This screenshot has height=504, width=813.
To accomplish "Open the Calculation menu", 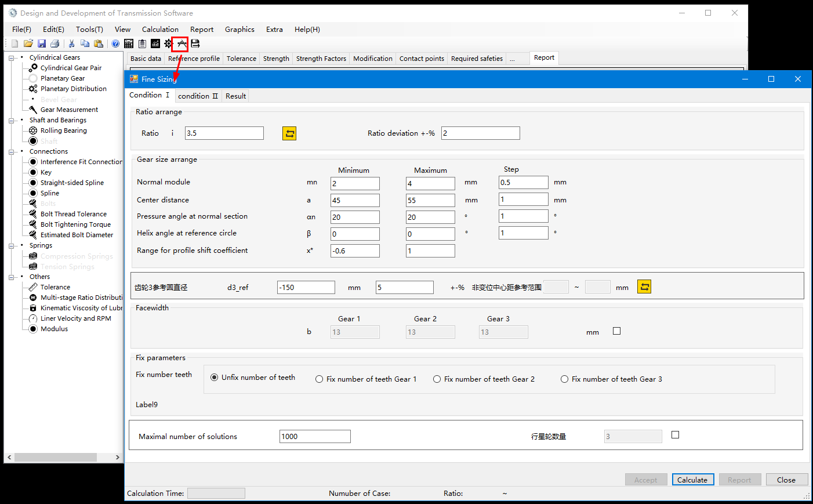I will click(x=160, y=30).
